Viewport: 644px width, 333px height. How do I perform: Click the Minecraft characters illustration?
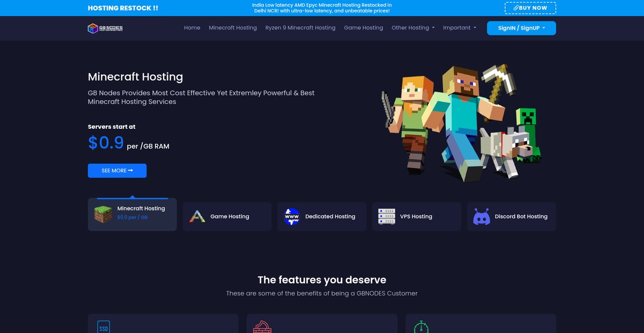462,122
